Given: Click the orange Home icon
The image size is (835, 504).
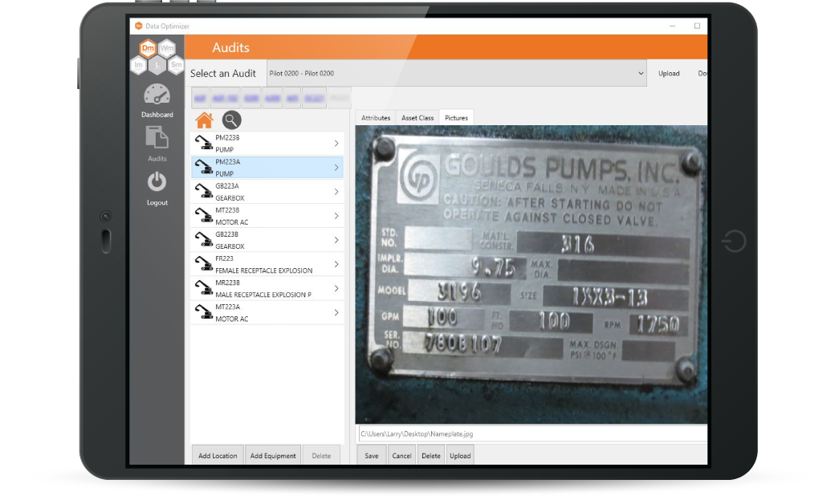Looking at the screenshot, I should point(204,120).
